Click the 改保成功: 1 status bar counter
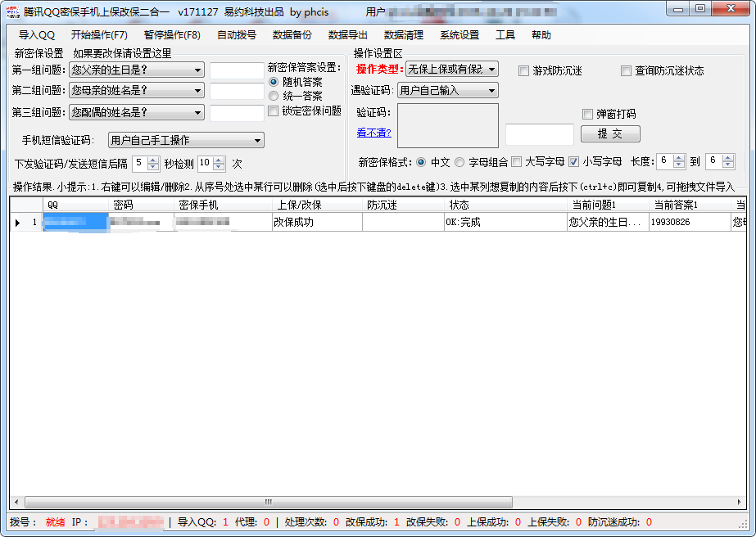The image size is (756, 537). [372, 522]
